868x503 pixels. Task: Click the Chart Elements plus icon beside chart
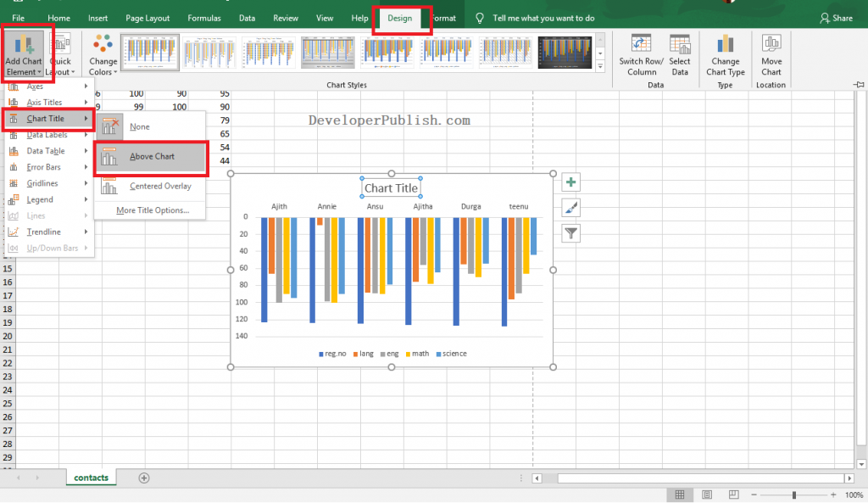point(570,182)
